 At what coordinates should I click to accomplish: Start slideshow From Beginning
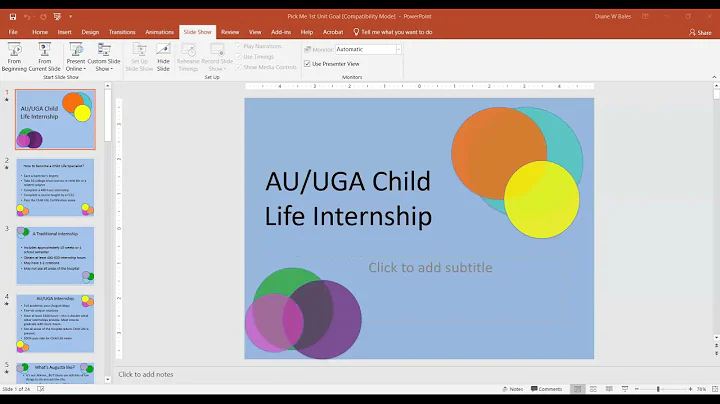tap(14, 57)
